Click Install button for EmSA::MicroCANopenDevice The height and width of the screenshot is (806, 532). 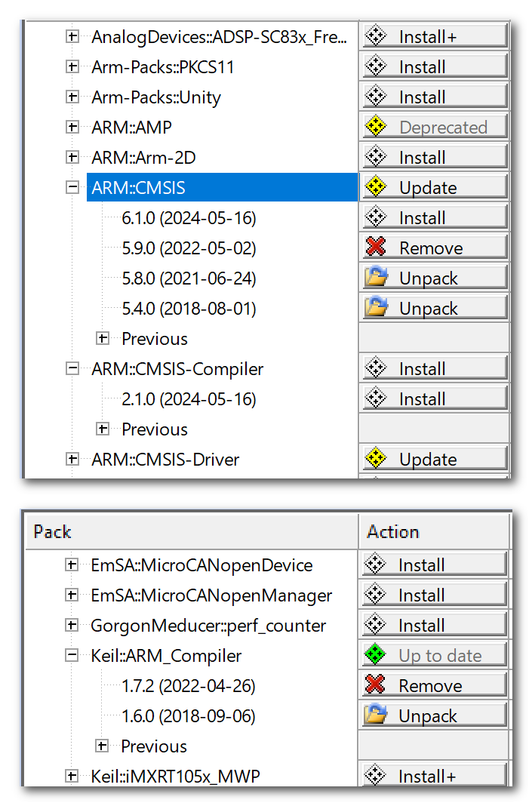pyautogui.click(x=434, y=565)
